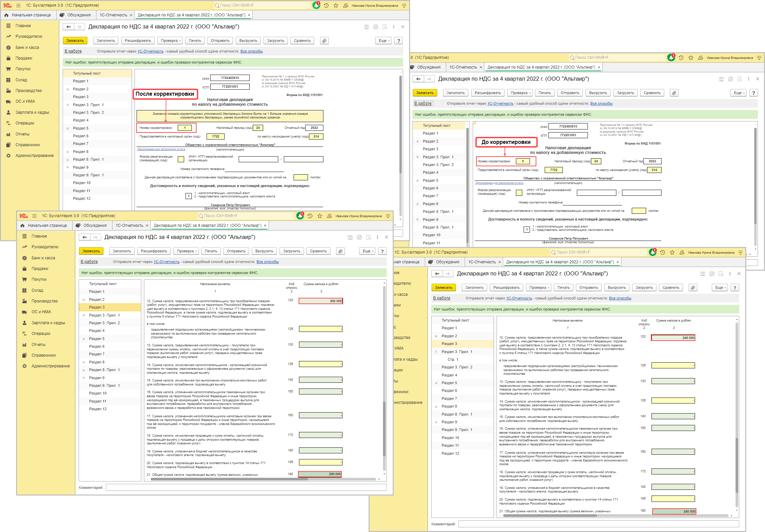Click the back arrow in the 'После корректировки' window
765x532 pixels.
pos(69,27)
